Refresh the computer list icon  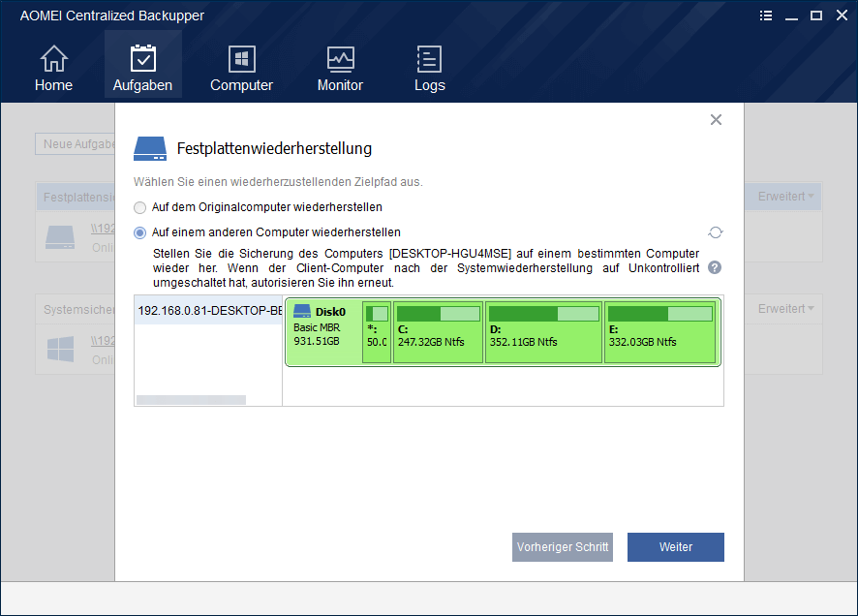(x=716, y=232)
